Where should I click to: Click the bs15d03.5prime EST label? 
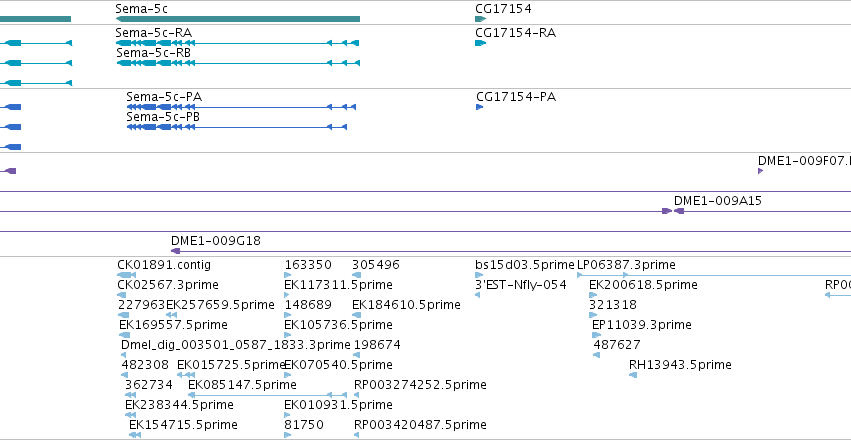click(x=524, y=265)
